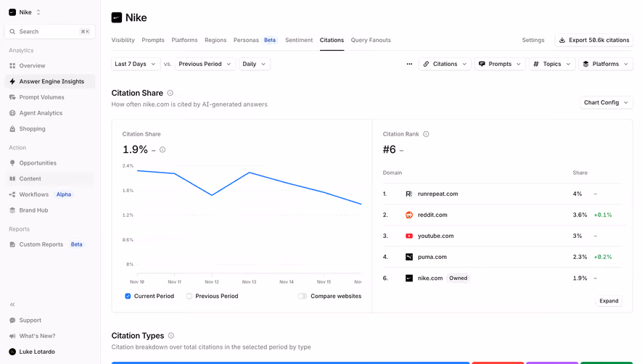Open the Prompts filter dropdown

(500, 64)
